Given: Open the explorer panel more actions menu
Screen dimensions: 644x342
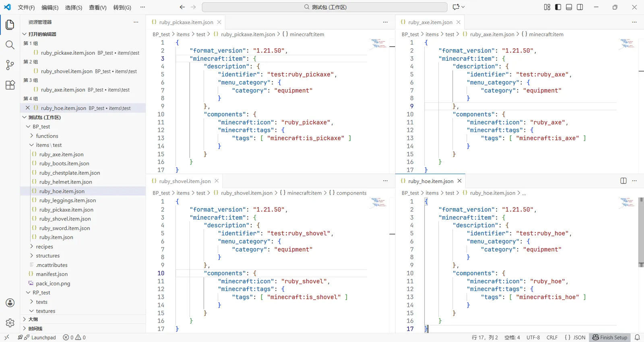Looking at the screenshot, I should point(136,22).
